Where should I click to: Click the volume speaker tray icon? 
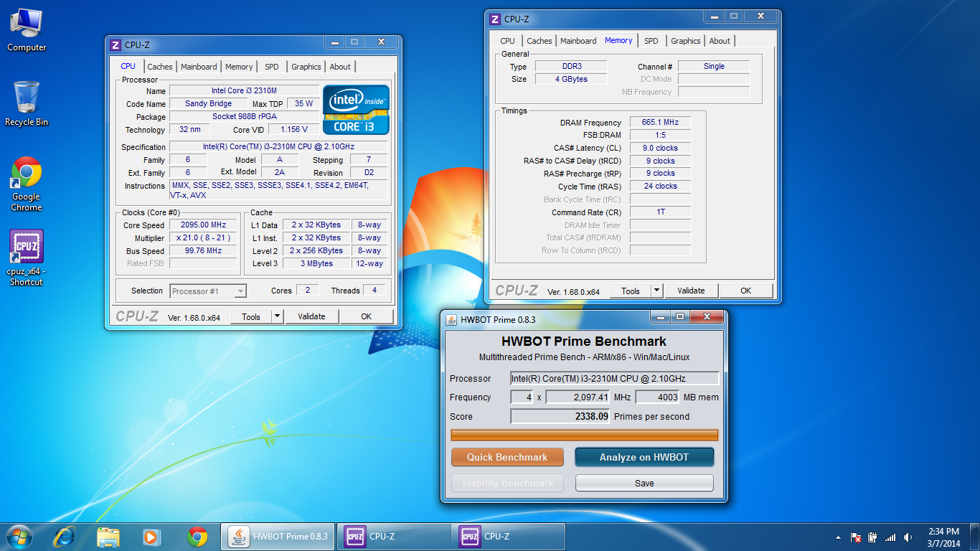click(908, 537)
